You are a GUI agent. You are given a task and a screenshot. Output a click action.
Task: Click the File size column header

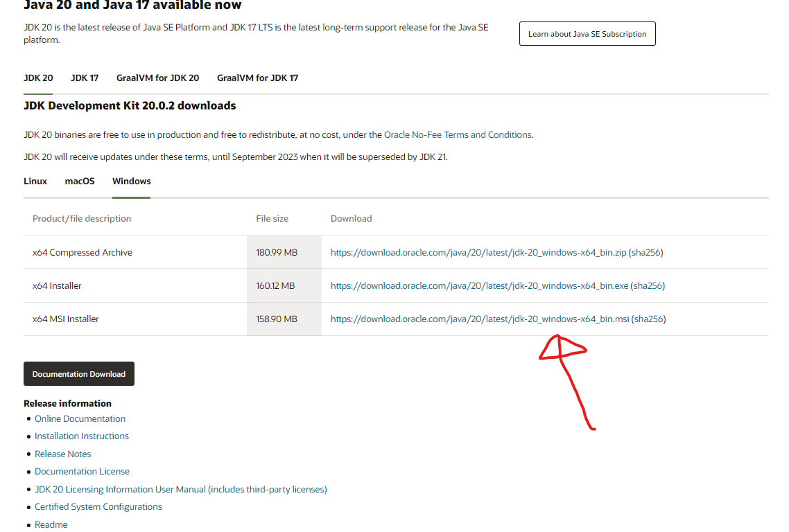pyautogui.click(x=272, y=218)
